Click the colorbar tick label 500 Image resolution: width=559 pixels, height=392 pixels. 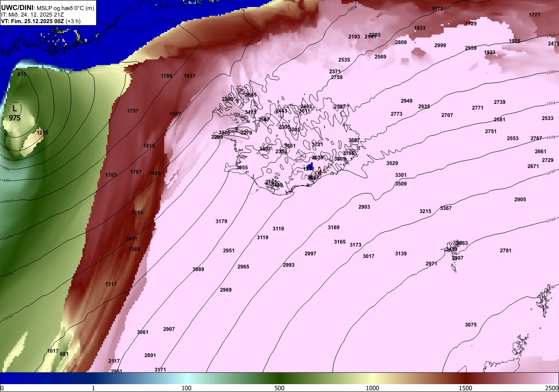tap(279, 388)
